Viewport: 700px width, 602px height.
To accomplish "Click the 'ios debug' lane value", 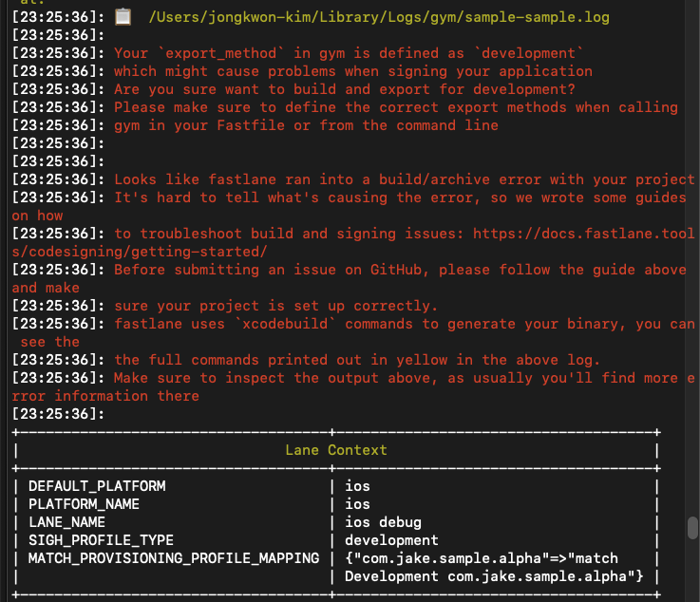I will coord(383,522).
